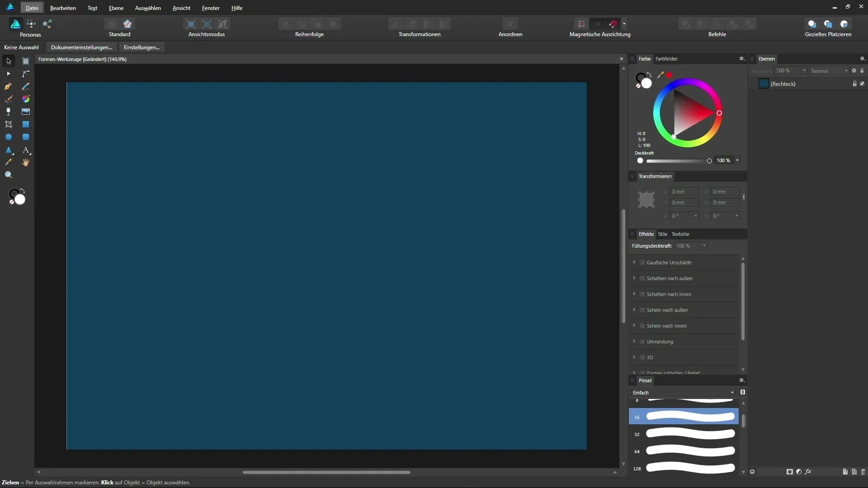Click the horizontal scrollbar below the canvas
The width and height of the screenshot is (868, 488).
pos(326,472)
